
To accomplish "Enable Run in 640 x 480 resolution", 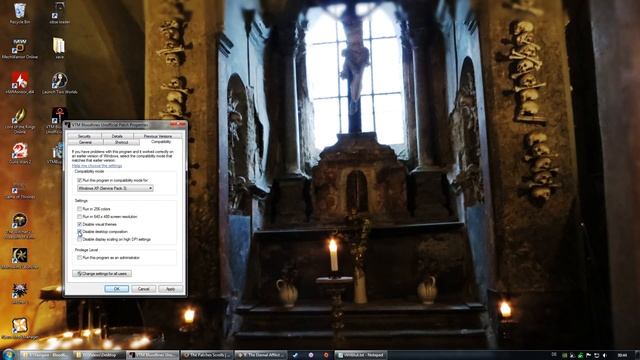I will click(x=80, y=216).
